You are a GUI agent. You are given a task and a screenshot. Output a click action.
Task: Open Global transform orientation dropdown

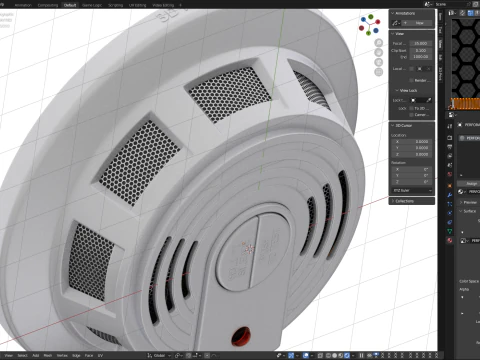click(159, 355)
